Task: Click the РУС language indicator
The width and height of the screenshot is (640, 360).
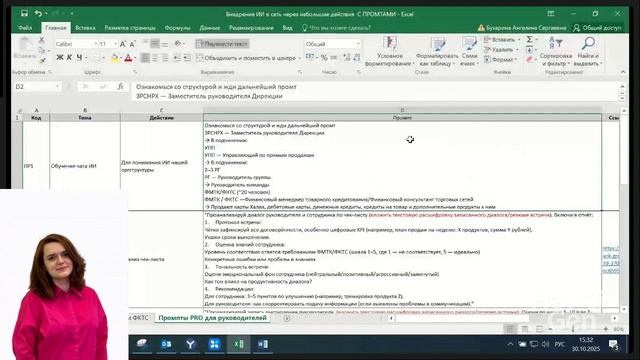Action: (560, 344)
